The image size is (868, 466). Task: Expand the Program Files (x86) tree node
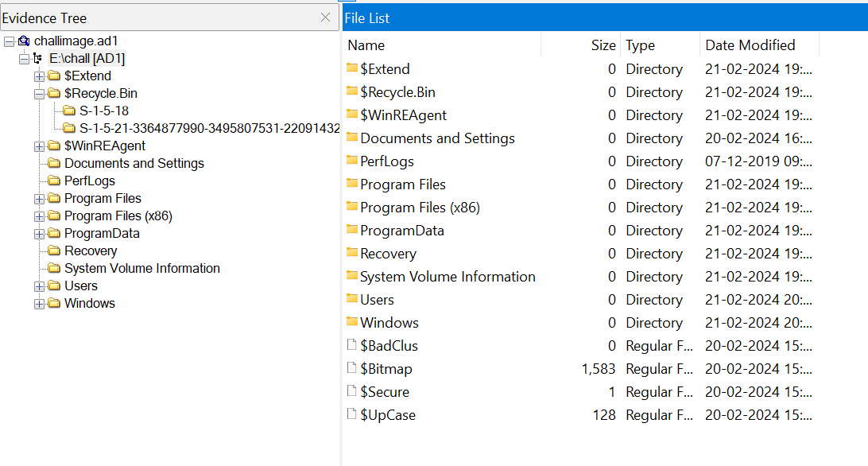click(x=39, y=216)
